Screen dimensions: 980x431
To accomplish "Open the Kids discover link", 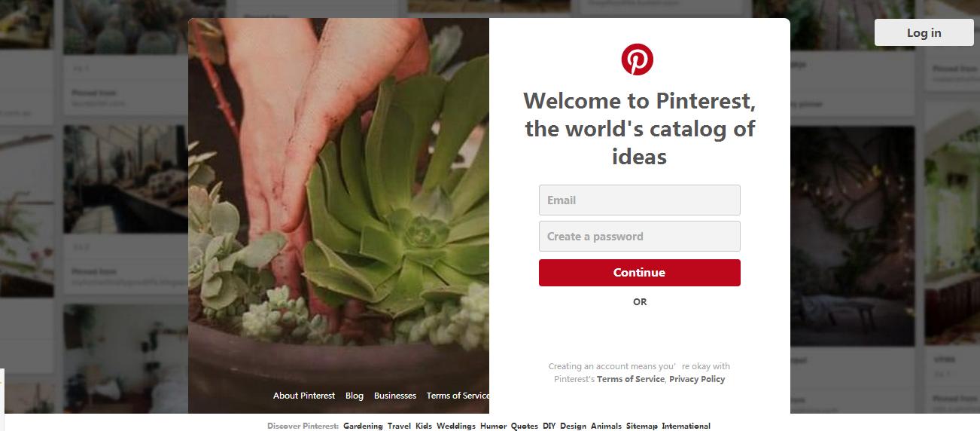I will click(424, 426).
